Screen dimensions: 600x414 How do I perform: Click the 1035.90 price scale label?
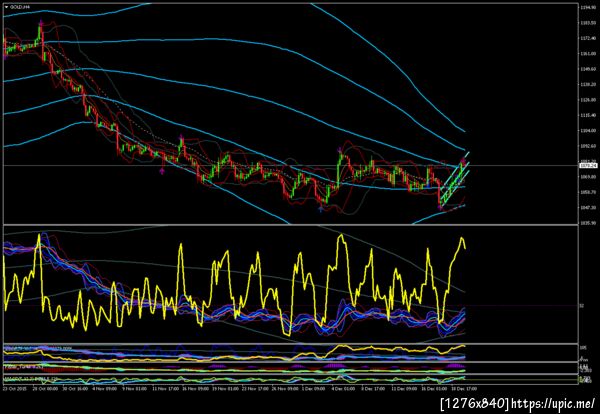(586, 223)
